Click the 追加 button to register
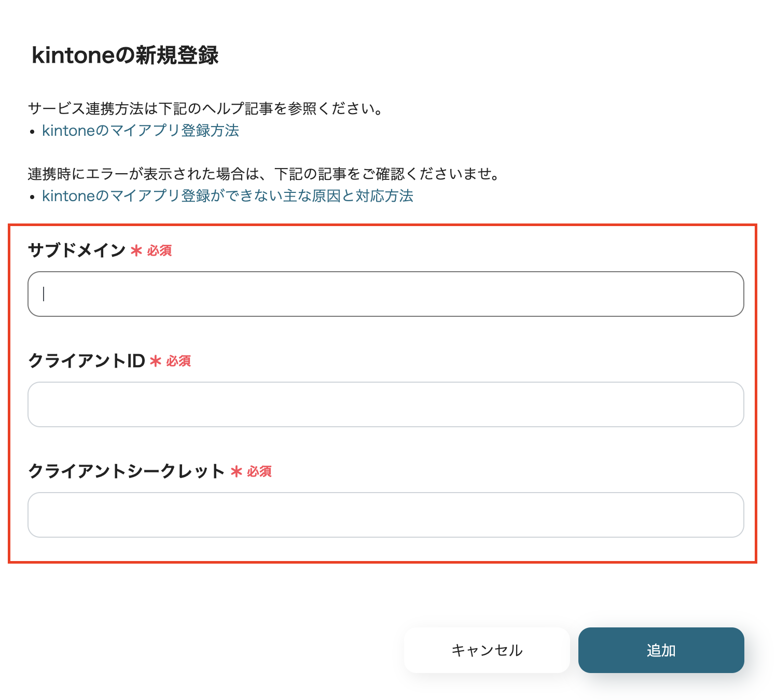The image size is (776, 700). [661, 650]
